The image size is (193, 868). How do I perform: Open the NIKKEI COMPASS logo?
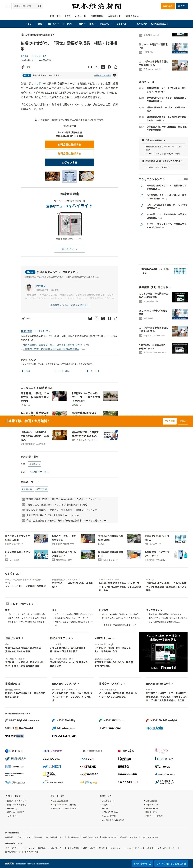[x=165, y=774]
